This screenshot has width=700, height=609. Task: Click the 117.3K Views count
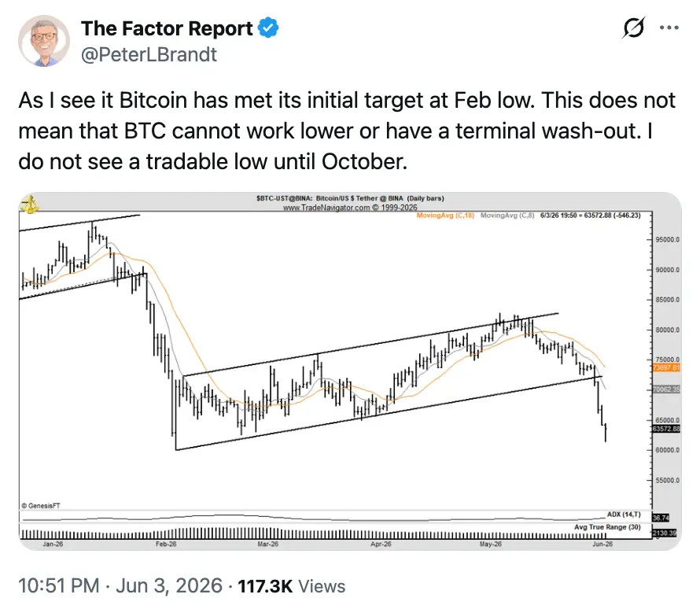point(292,586)
